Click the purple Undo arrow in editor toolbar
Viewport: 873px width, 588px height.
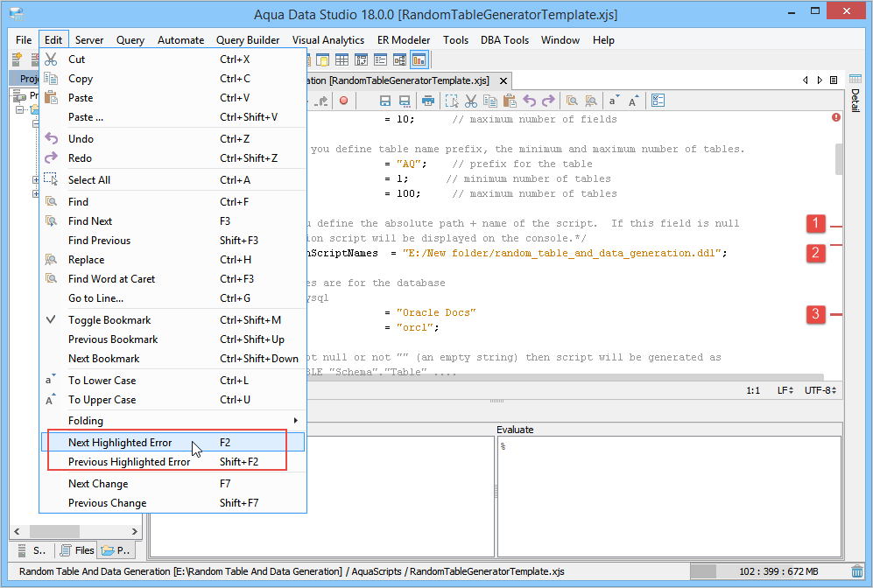[x=529, y=101]
